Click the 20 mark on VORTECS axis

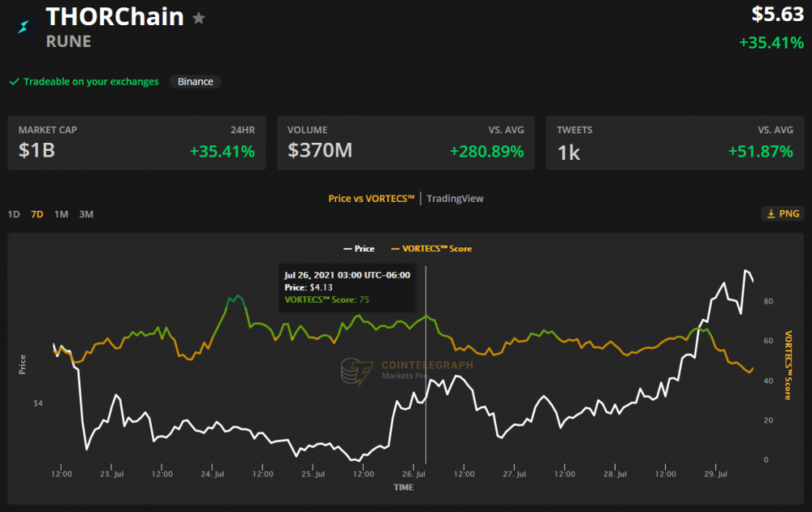tap(768, 419)
